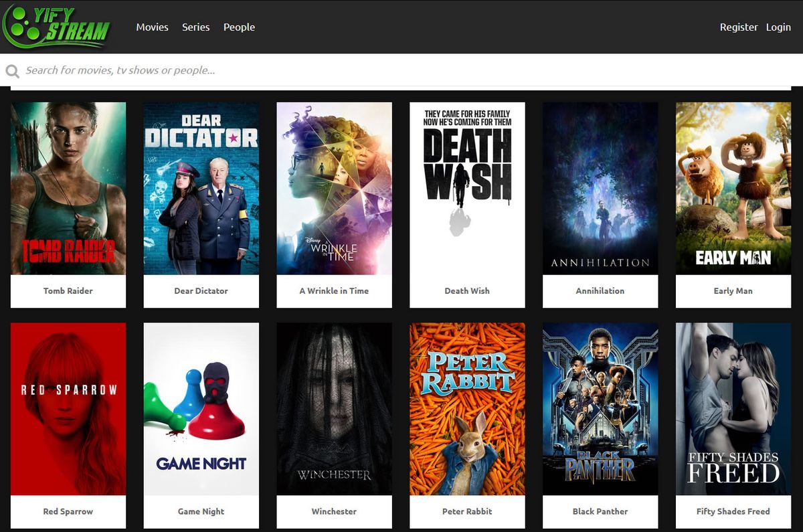Click the Login link
This screenshot has height=532, width=803.
(778, 27)
